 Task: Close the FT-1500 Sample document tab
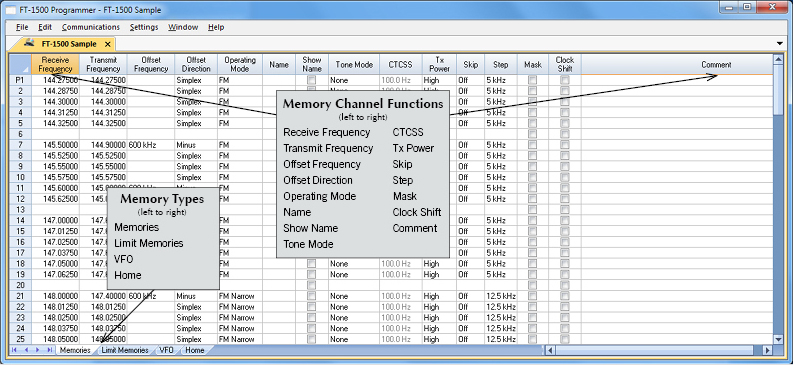coord(107,44)
